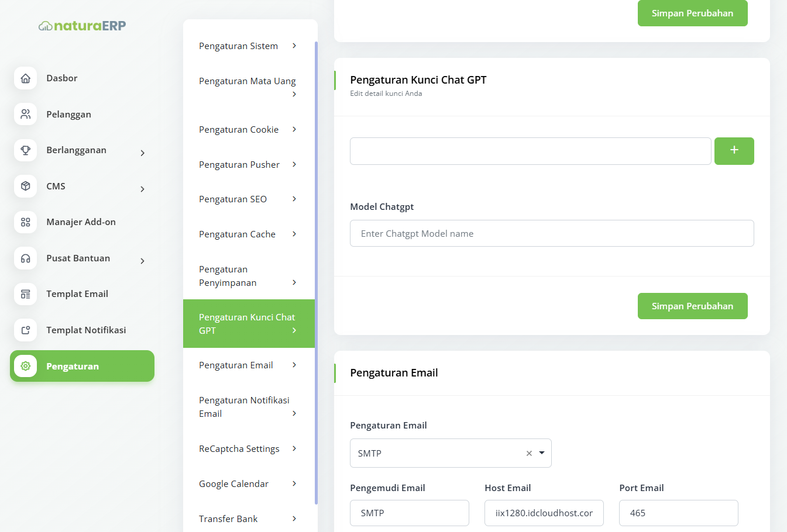Clear the SMTP selection with the x icon
Screen dimensions: 787x532
coord(529,453)
